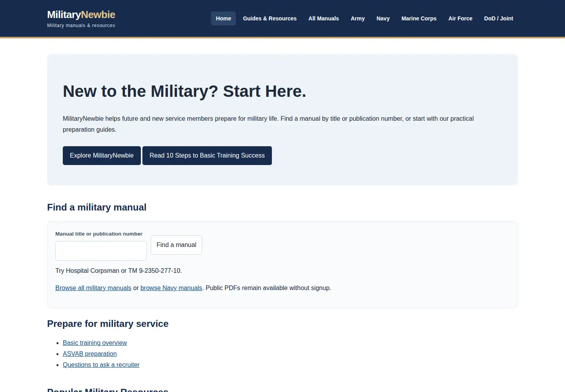Open the Navy nav link
This screenshot has width=565, height=392.
383,18
